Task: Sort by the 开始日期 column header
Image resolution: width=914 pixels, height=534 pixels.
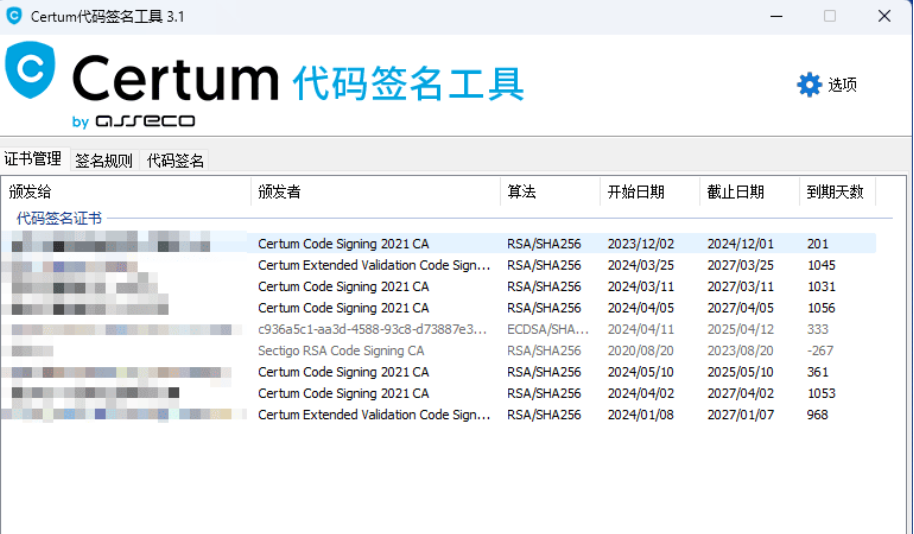Action: (x=649, y=192)
